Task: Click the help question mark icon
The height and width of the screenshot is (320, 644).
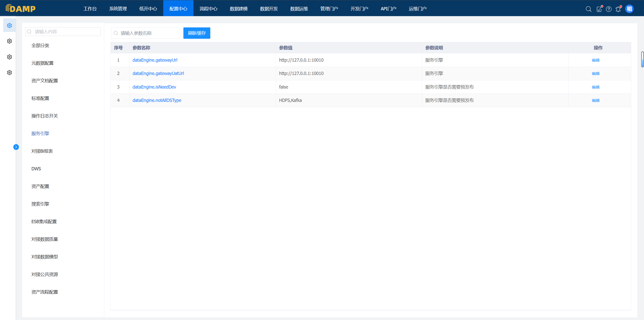Action: [609, 9]
